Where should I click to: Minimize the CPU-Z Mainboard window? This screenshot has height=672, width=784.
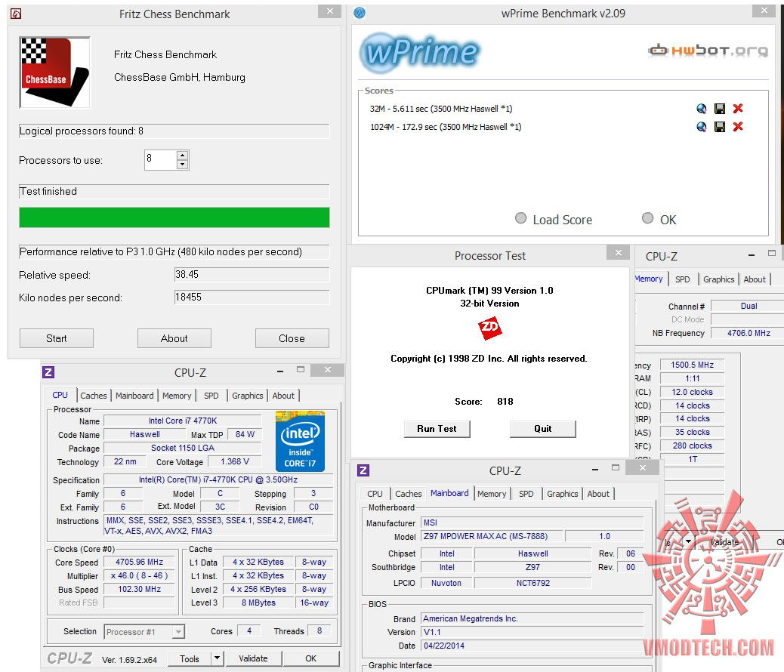594,470
